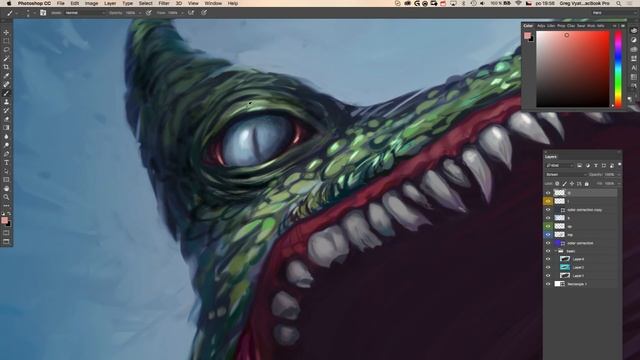Open the Photoshop CC application menu
This screenshot has height=360, width=640.
[x=34, y=3]
